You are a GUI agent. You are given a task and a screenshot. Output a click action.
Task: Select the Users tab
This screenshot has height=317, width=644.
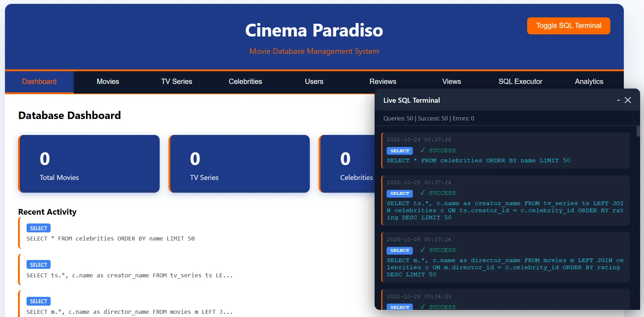click(314, 82)
